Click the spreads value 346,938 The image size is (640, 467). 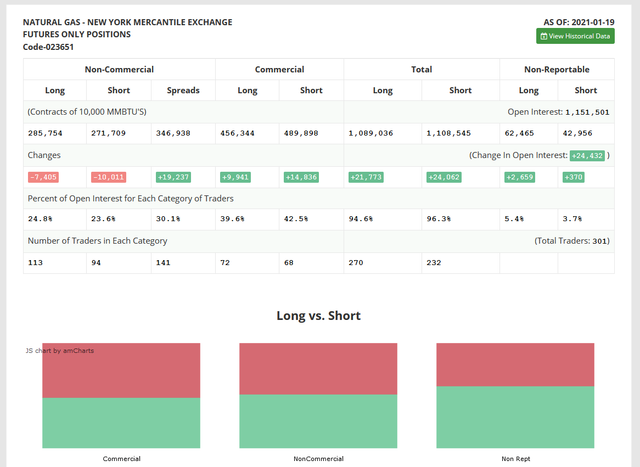tap(173, 133)
